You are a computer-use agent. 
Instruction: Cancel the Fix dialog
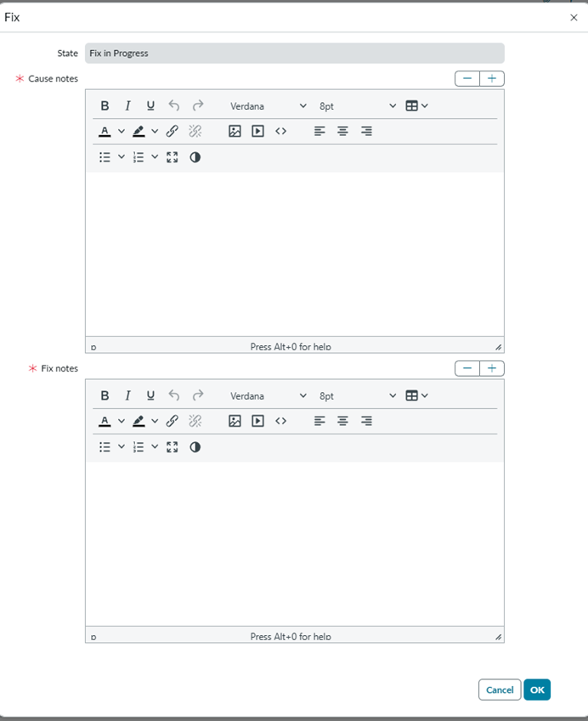coord(500,690)
